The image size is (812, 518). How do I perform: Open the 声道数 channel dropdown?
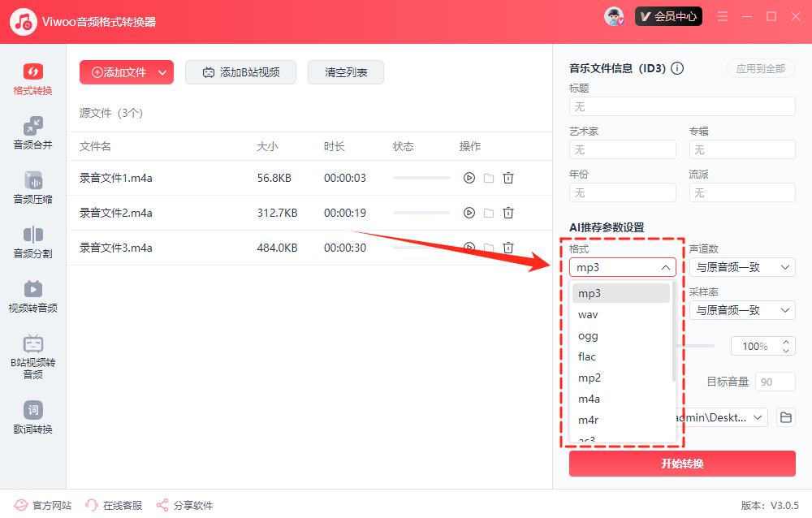(741, 267)
